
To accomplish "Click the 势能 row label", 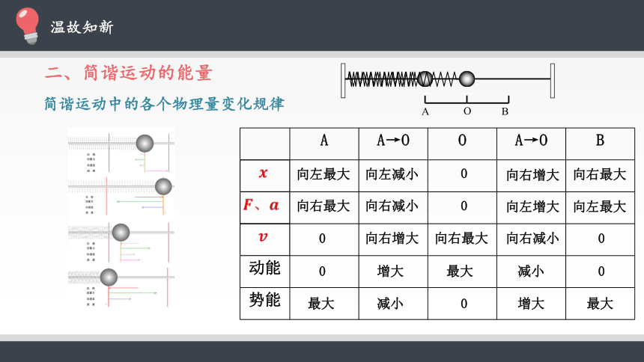I will 264,300.
